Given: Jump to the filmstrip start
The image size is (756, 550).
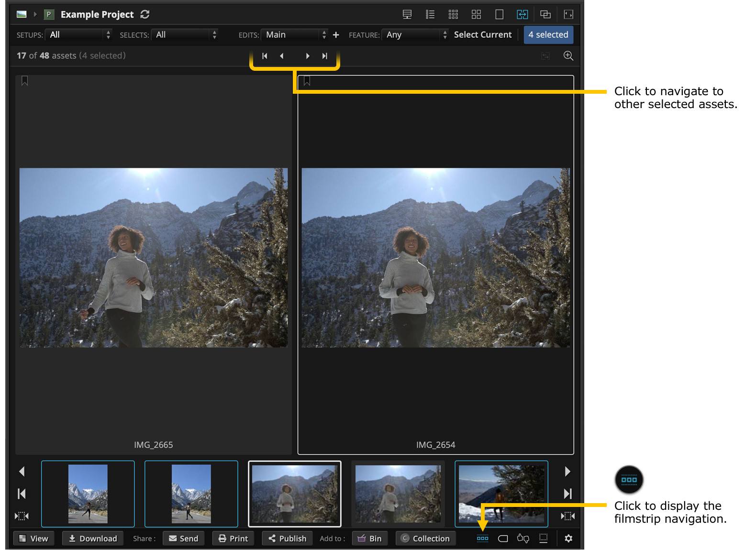Looking at the screenshot, I should click(22, 494).
